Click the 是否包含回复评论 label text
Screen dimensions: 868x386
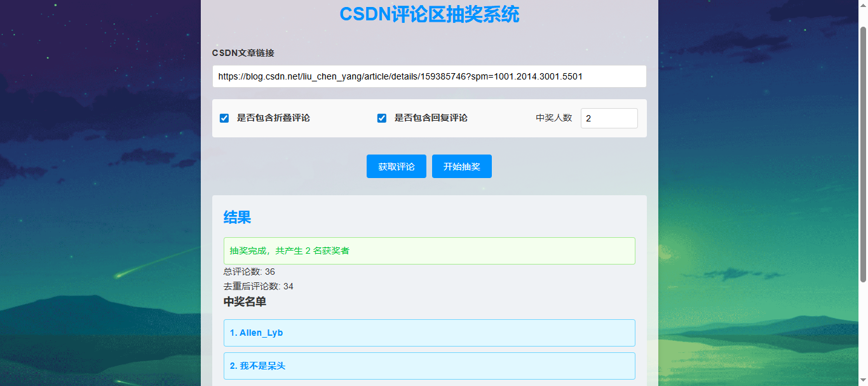point(431,118)
